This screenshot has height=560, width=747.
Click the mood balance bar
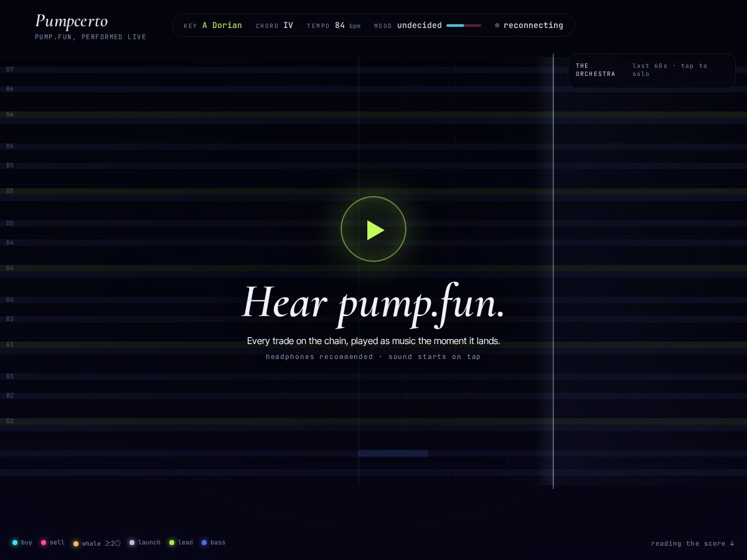pyautogui.click(x=464, y=26)
